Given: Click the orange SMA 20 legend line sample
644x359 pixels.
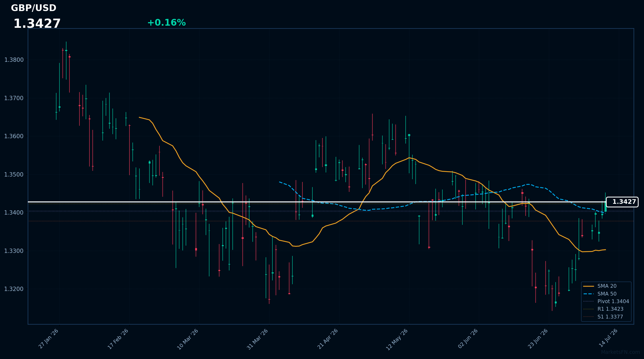Looking at the screenshot, I should click(589, 286).
